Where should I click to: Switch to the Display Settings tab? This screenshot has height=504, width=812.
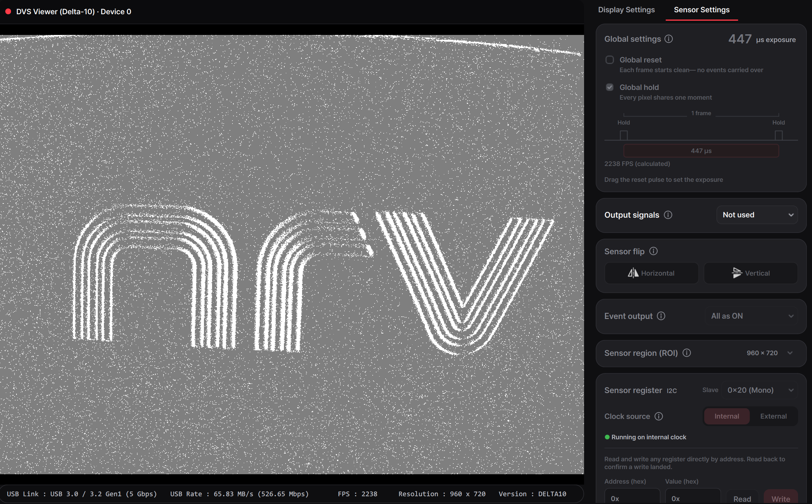pos(626,10)
